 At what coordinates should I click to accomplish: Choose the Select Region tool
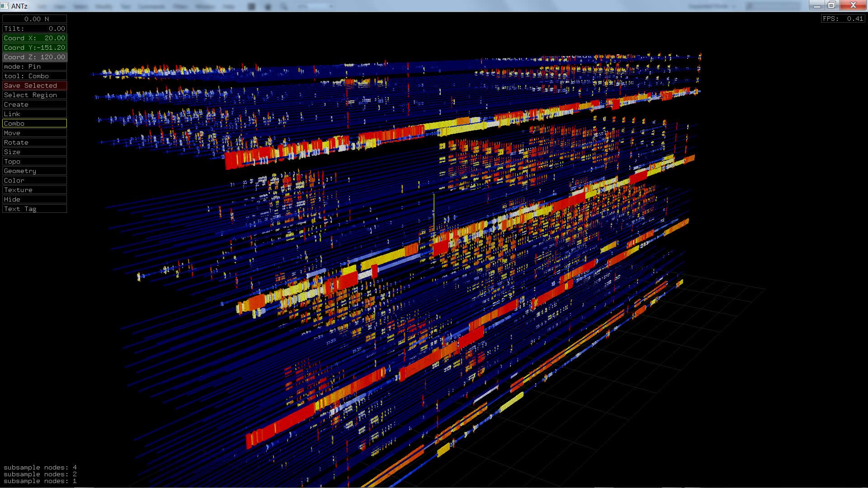coord(34,95)
